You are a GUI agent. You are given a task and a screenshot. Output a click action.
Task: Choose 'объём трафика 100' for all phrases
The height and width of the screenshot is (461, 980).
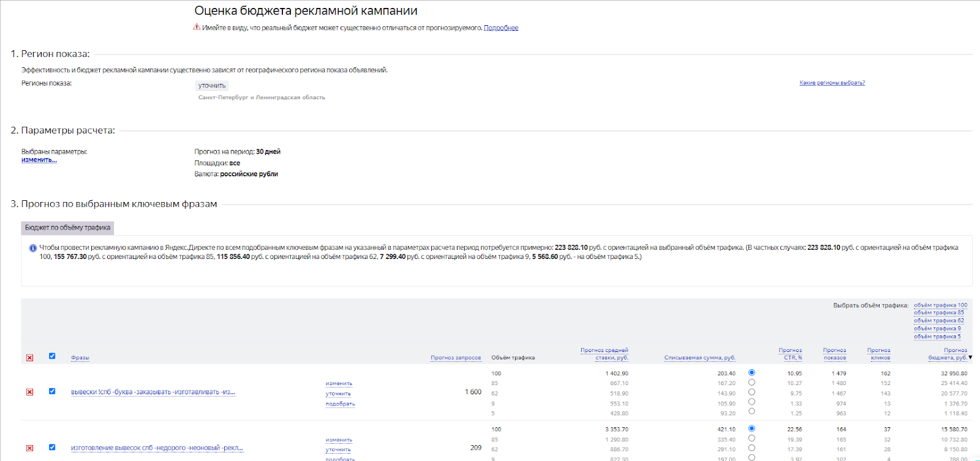click(x=940, y=305)
